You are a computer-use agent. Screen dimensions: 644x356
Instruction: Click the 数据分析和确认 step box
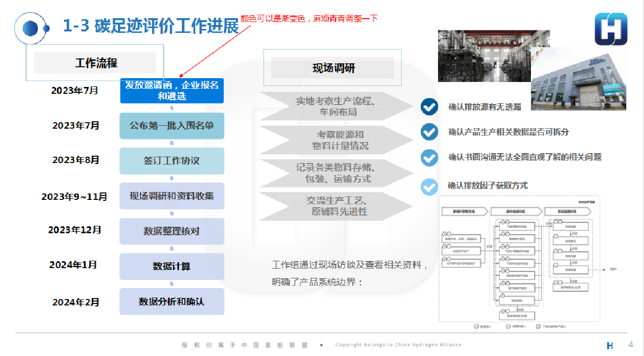coord(172,301)
